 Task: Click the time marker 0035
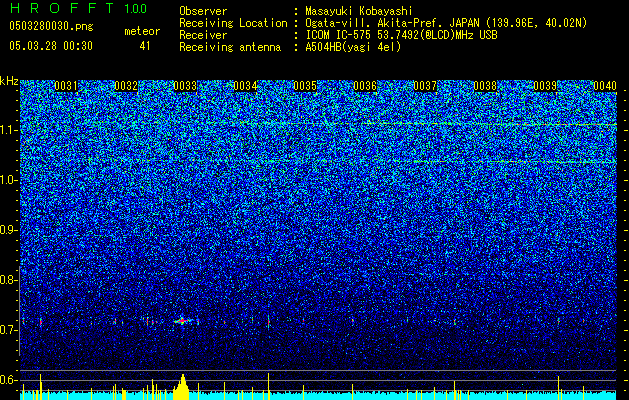(x=305, y=86)
